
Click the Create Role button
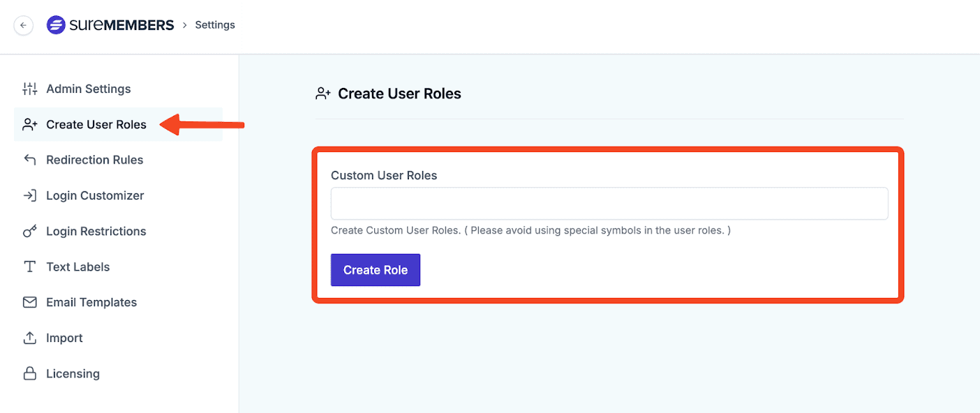point(376,270)
